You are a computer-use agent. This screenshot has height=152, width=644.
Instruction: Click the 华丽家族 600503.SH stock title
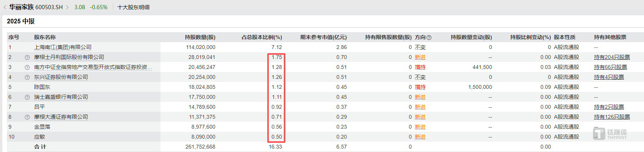pos(36,7)
